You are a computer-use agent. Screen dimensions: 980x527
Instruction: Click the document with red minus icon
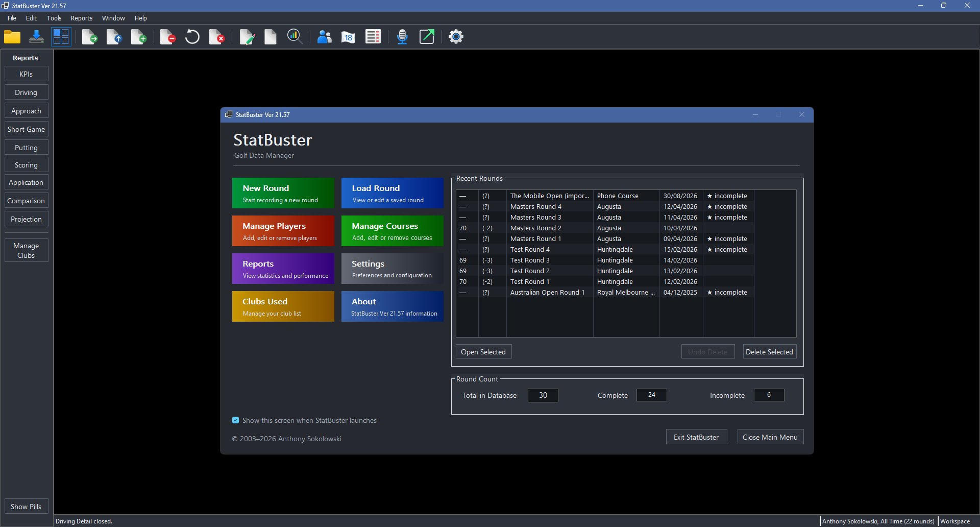(168, 37)
